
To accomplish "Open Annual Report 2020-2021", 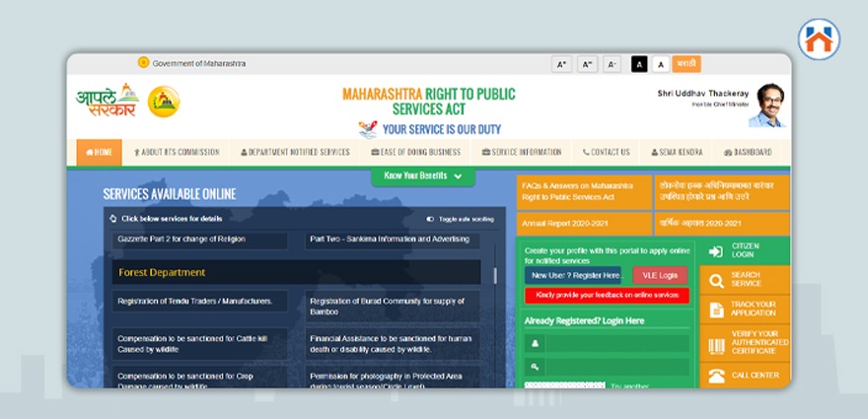I will (x=584, y=224).
